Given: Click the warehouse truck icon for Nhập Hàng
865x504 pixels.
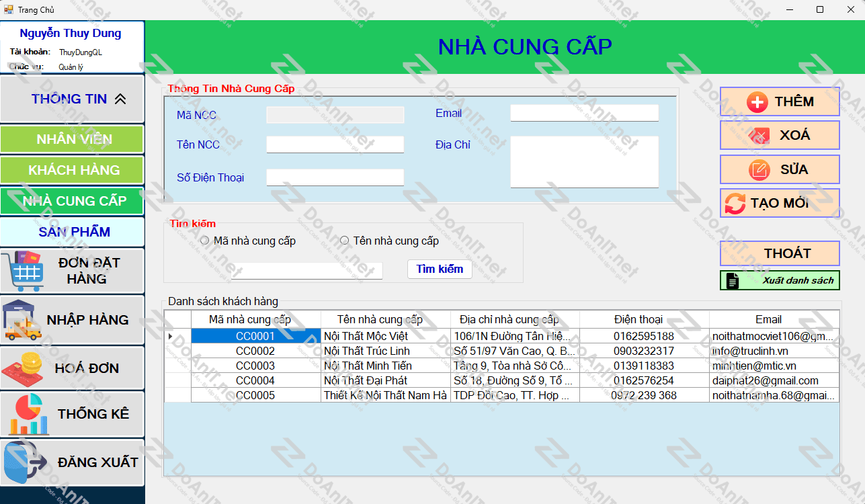Looking at the screenshot, I should coord(23,320).
